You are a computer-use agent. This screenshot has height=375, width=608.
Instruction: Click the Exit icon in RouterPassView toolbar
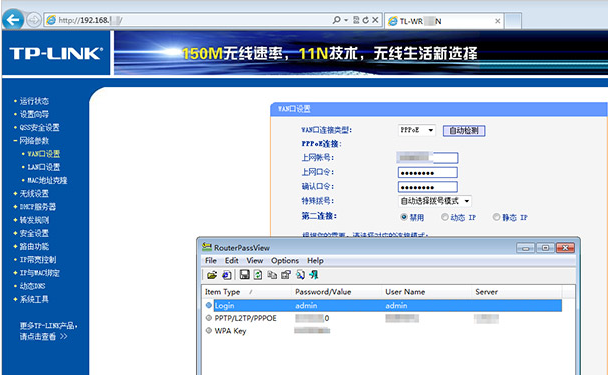(x=314, y=275)
